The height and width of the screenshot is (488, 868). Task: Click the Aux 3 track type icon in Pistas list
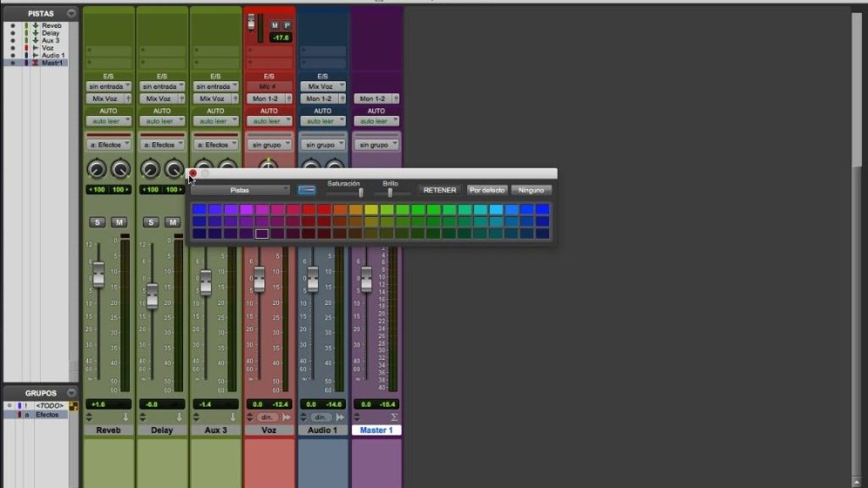36,41
